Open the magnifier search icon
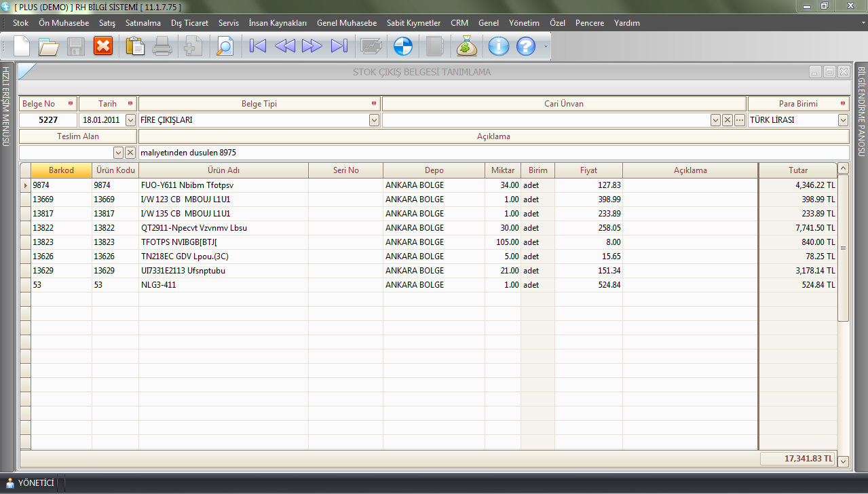Screen dimensions: 868x494 click(224, 46)
